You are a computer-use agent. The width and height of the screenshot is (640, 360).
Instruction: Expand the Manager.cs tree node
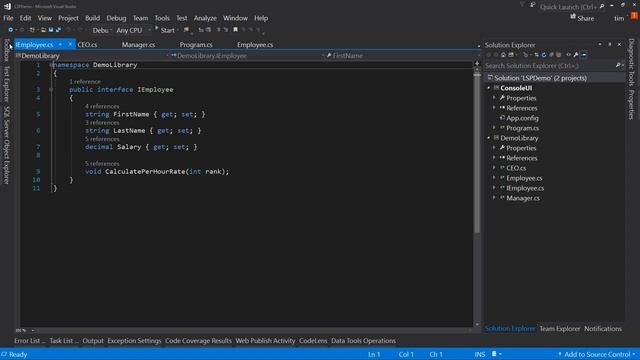pos(494,198)
